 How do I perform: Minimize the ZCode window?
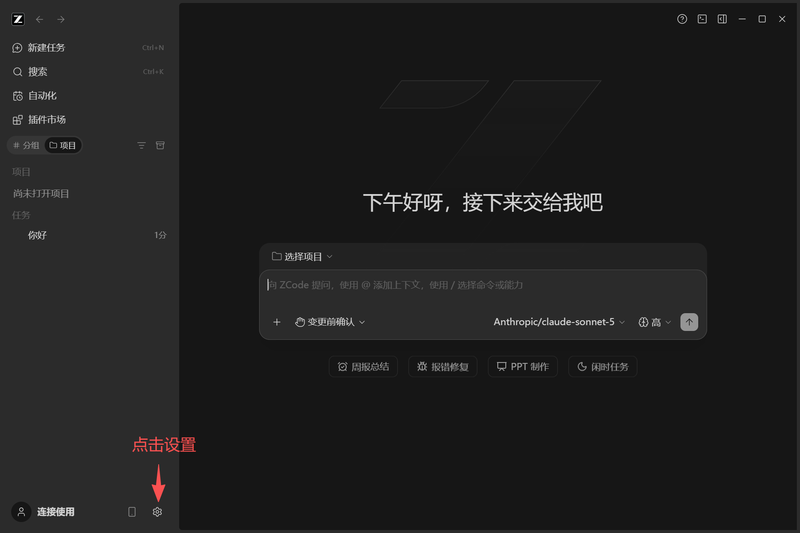pyautogui.click(x=742, y=19)
